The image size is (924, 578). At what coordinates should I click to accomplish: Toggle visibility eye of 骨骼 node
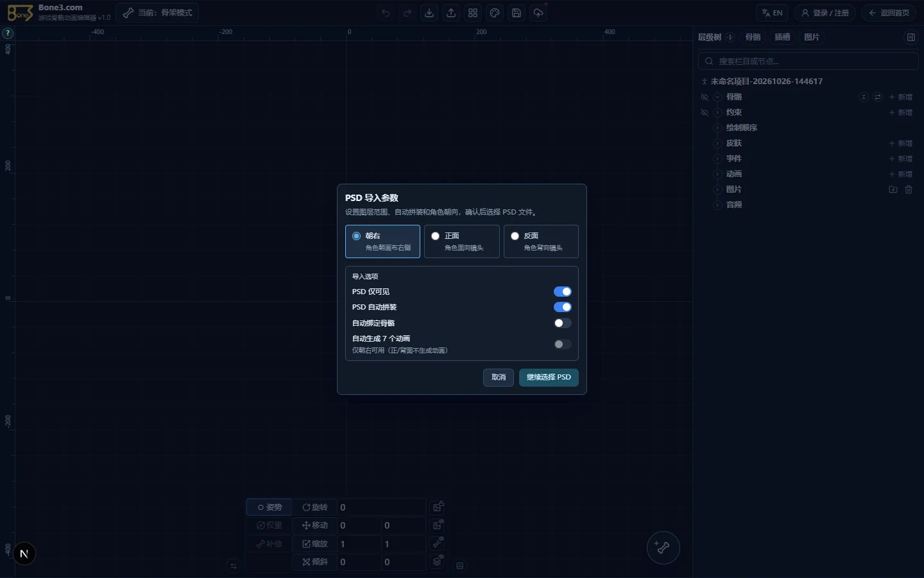tap(705, 97)
